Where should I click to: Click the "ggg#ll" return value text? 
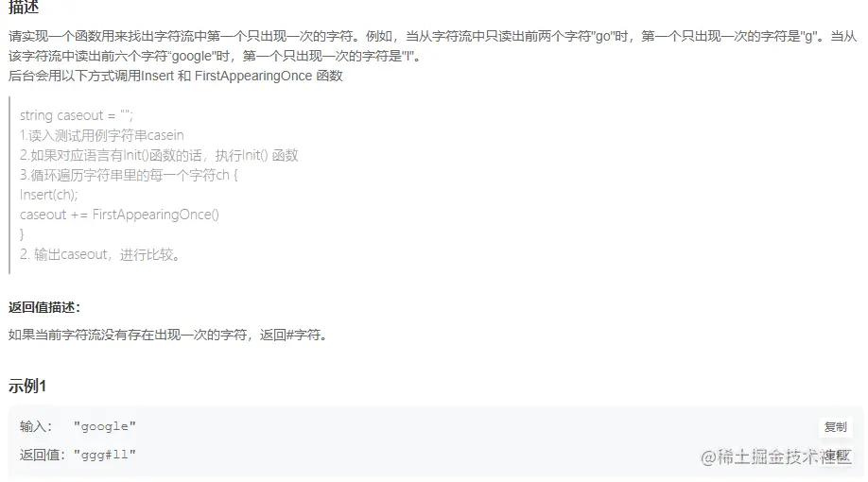coord(105,455)
